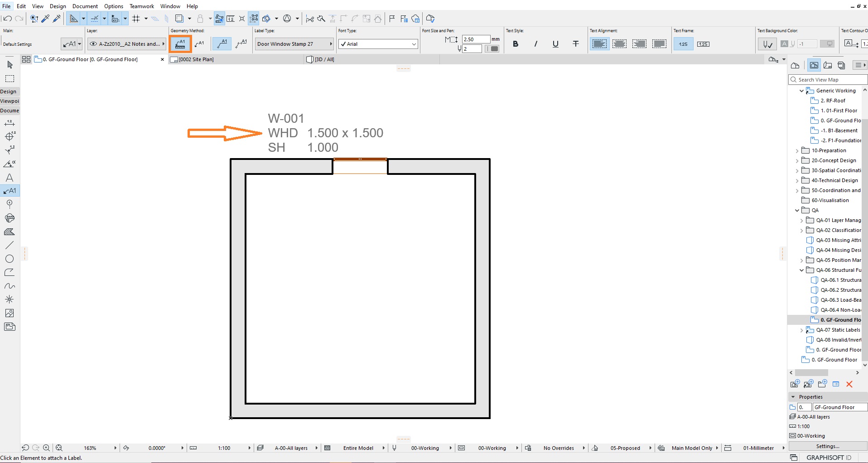Screen dimensions: 868x463
Task: Select the Polyline tool
Action: click(10, 272)
